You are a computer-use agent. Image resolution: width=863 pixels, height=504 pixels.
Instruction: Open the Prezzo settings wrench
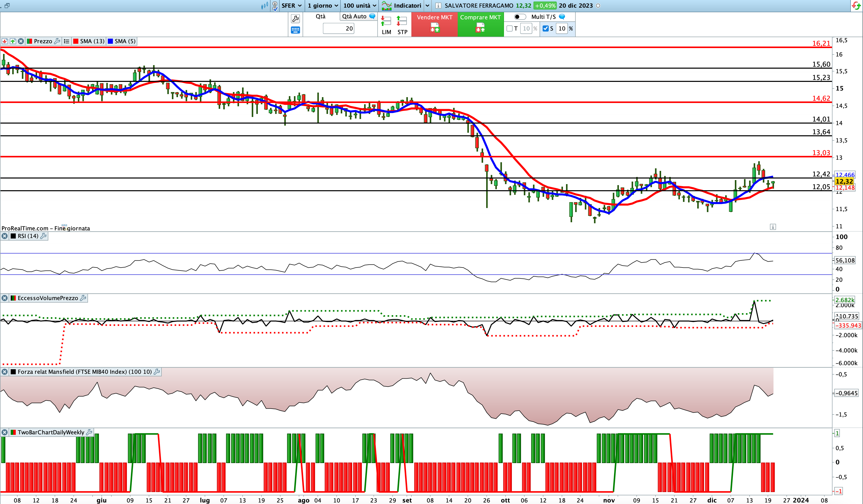(x=57, y=41)
